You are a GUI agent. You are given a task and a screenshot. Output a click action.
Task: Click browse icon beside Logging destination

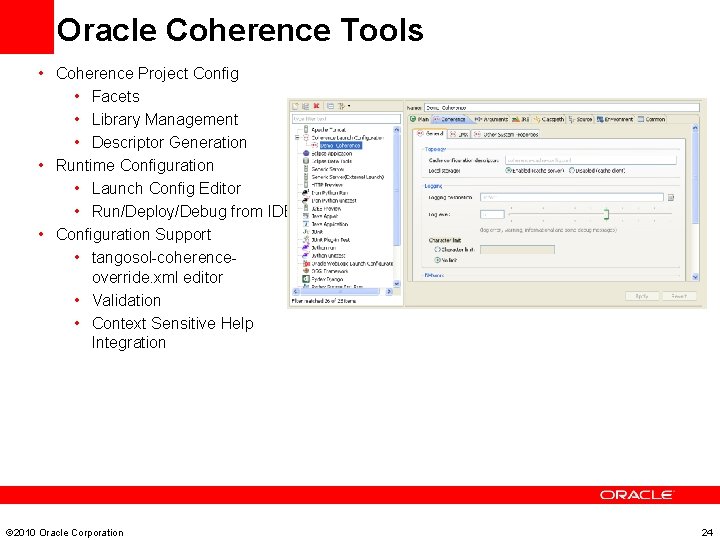click(671, 197)
